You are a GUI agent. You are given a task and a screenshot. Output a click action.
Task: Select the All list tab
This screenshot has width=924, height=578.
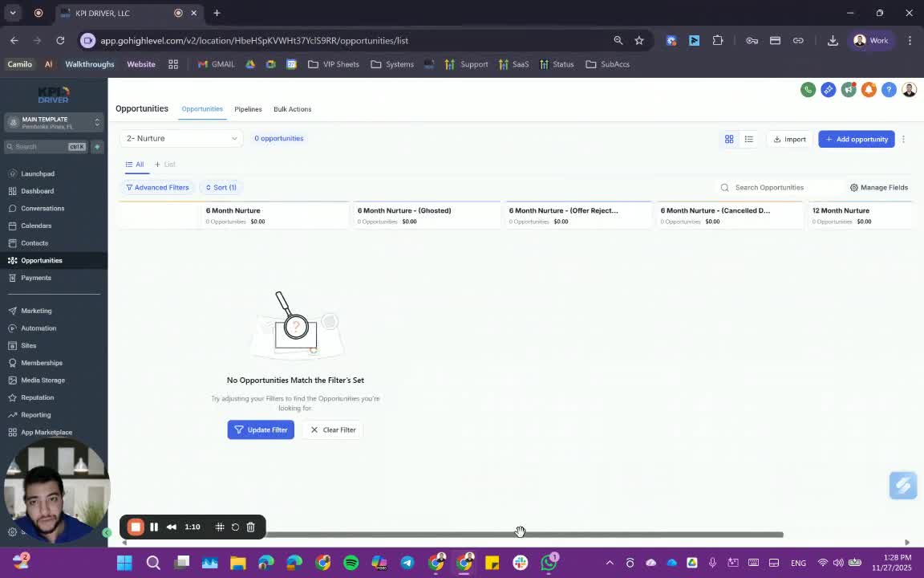(135, 165)
